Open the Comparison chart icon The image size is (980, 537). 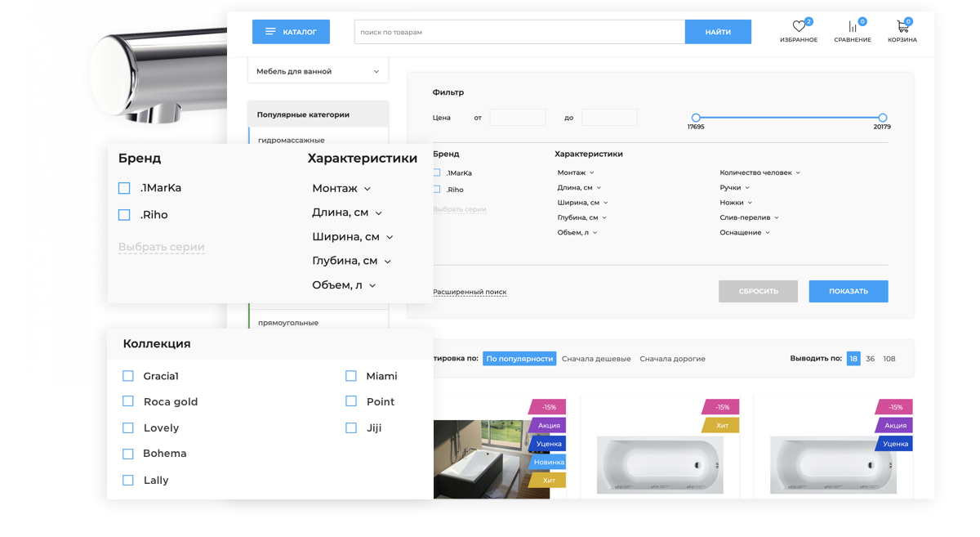pos(852,27)
